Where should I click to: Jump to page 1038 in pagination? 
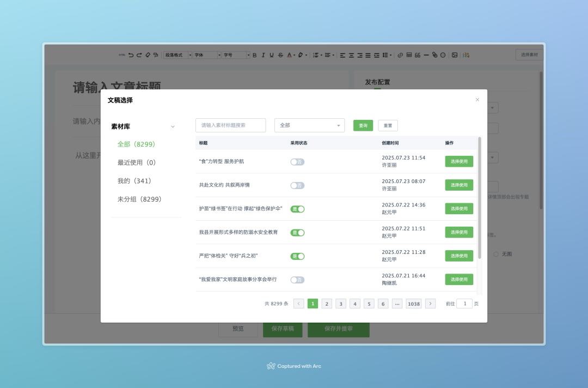(414, 304)
